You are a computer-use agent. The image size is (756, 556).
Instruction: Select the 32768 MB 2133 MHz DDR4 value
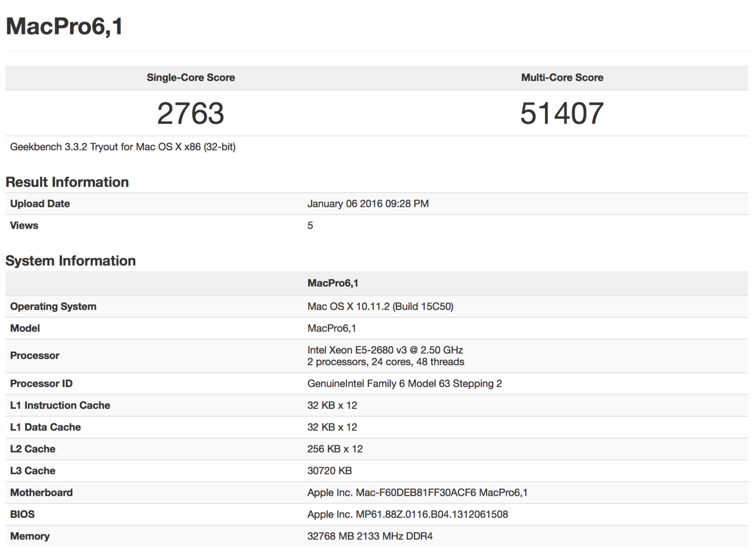370,536
